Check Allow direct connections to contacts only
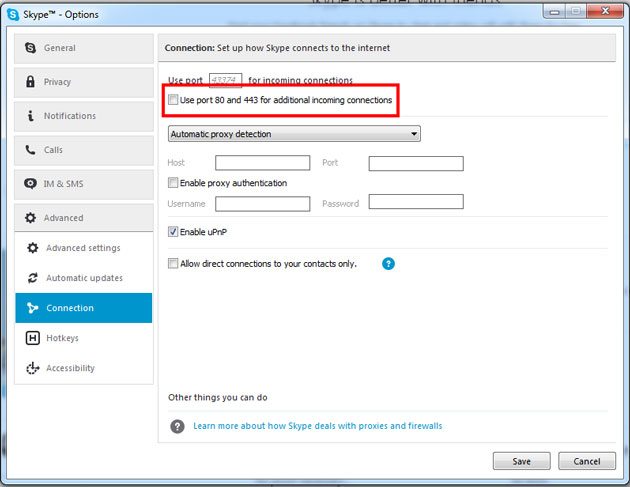The width and height of the screenshot is (630, 487). [173, 264]
